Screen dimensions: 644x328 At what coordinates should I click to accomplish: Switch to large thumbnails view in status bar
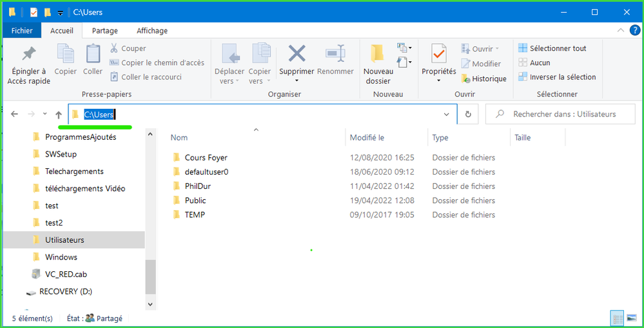tap(631, 318)
